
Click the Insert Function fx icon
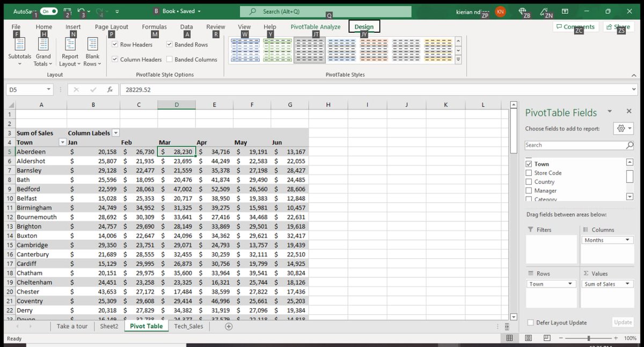coord(109,90)
